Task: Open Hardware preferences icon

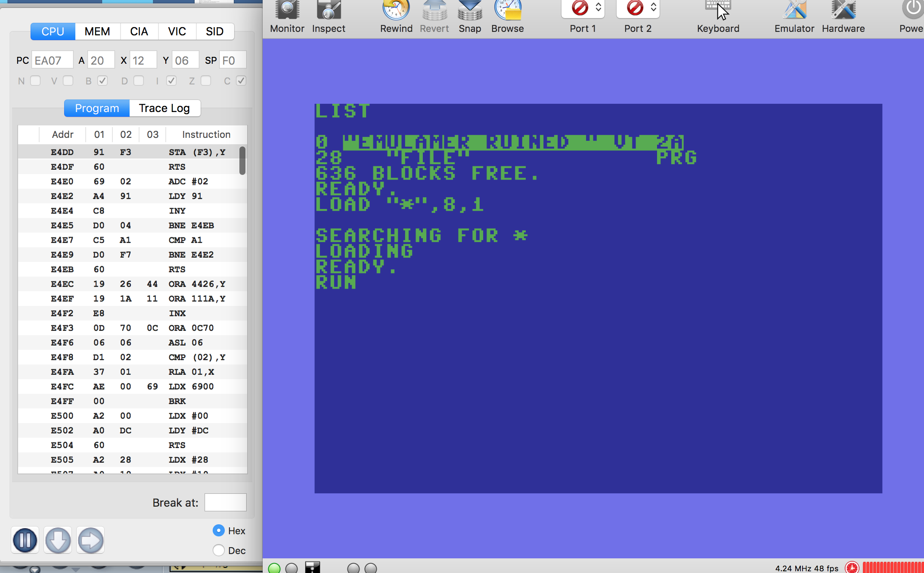Action: coord(843,10)
